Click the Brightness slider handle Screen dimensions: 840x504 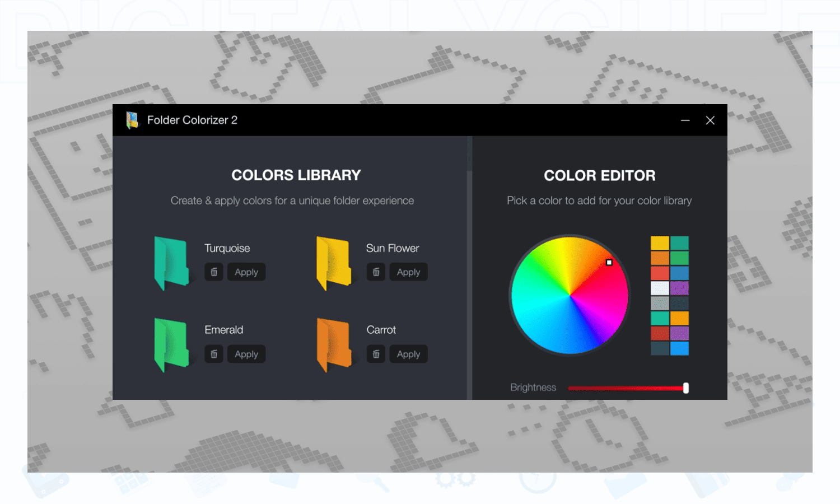point(686,388)
